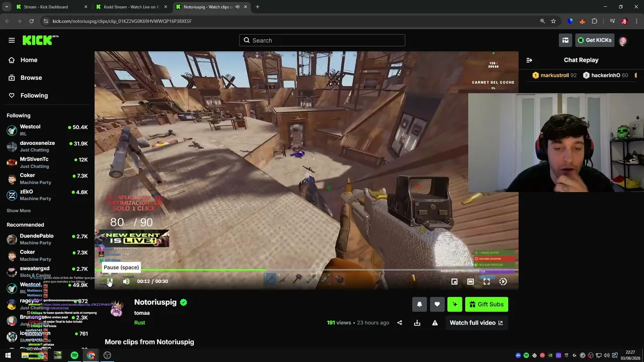Open the taskbar clock and date

(x=630, y=355)
